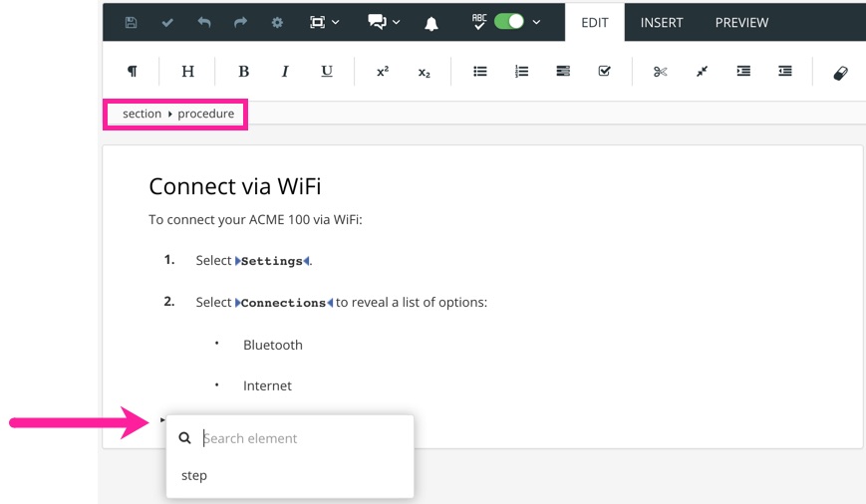Apply bold formatting
The image size is (866, 504).
[x=243, y=72]
